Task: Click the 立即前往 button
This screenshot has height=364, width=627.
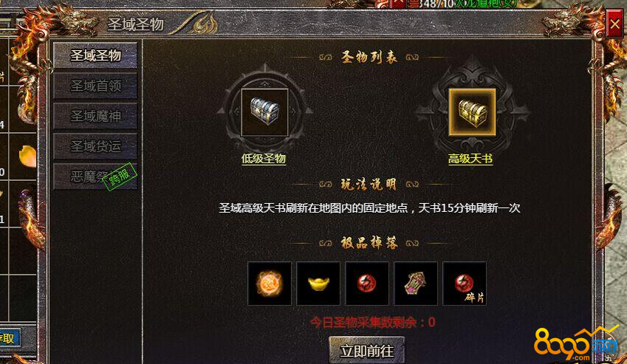Action: coord(367,351)
